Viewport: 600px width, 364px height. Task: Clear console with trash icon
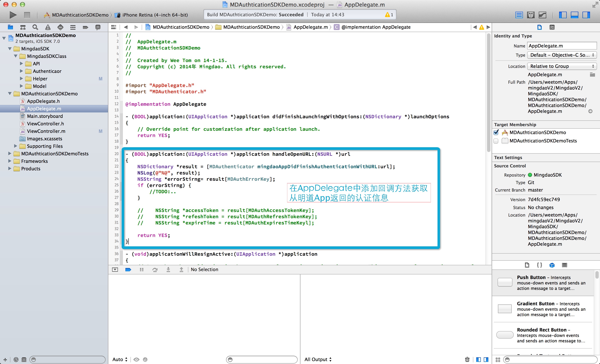coord(467,359)
